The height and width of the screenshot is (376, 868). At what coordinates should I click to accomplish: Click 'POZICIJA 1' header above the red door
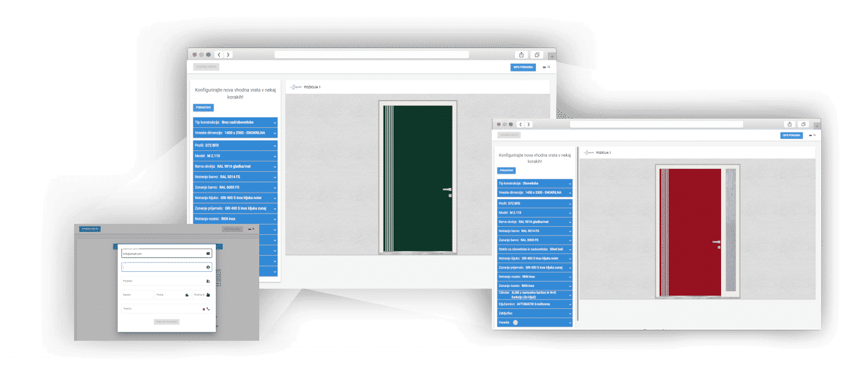point(604,153)
